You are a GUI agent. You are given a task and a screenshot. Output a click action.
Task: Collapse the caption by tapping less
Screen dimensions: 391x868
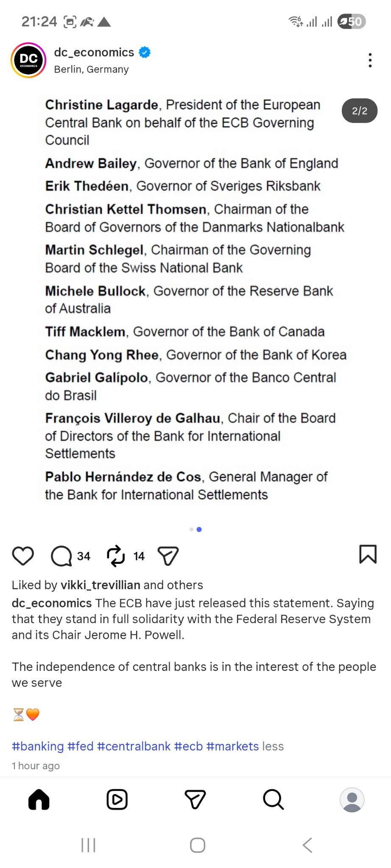click(x=273, y=746)
